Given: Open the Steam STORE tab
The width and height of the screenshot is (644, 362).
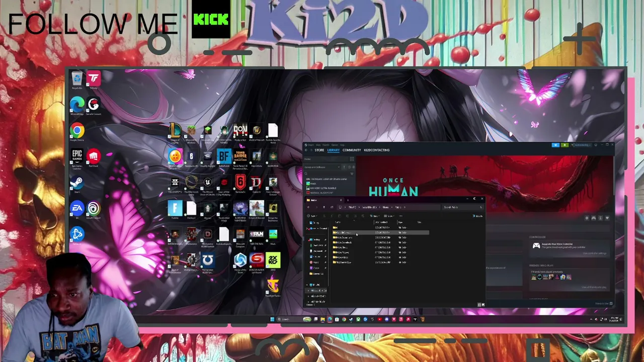Looking at the screenshot, I should coord(319,150).
